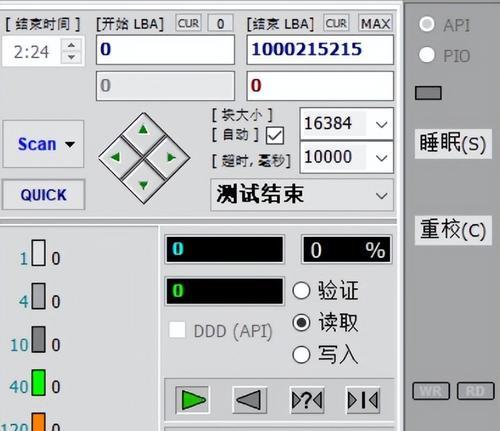Viewport: 500px width, 431px height.
Task: Click the QUICK scan button
Action: pos(43,195)
